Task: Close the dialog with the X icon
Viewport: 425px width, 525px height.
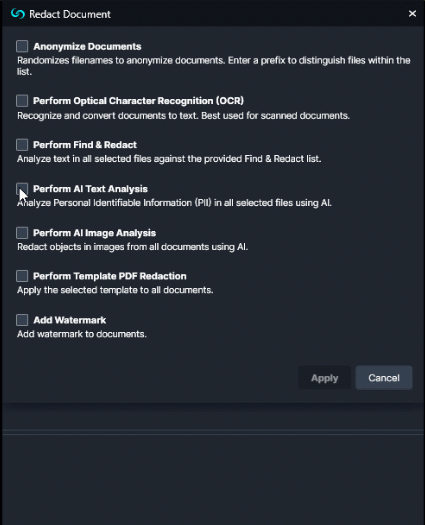Action: pyautogui.click(x=412, y=14)
